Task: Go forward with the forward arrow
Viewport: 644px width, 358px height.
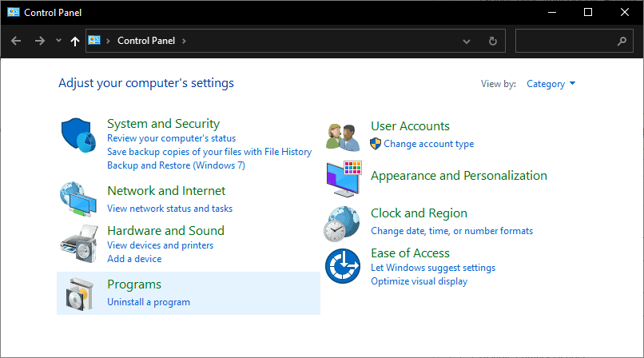Action: click(40, 41)
